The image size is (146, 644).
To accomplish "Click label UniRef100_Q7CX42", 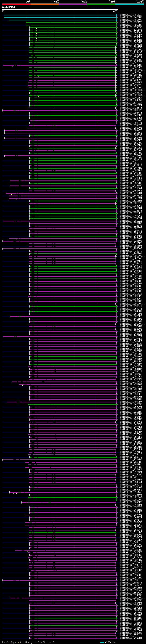I will point(131,562).
